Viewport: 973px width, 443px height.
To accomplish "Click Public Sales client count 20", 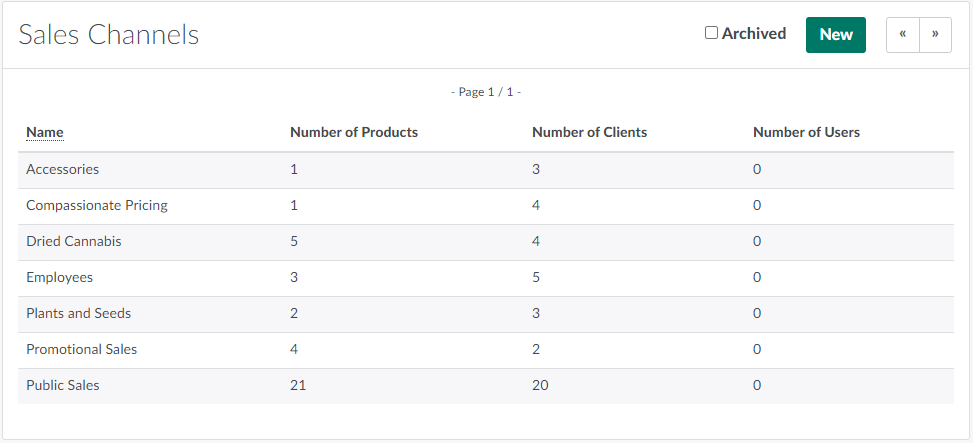I will (x=541, y=386).
